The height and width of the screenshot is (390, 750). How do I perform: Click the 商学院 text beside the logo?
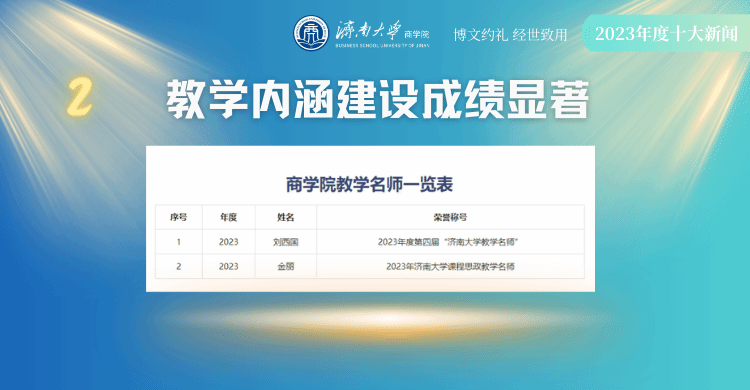417,34
